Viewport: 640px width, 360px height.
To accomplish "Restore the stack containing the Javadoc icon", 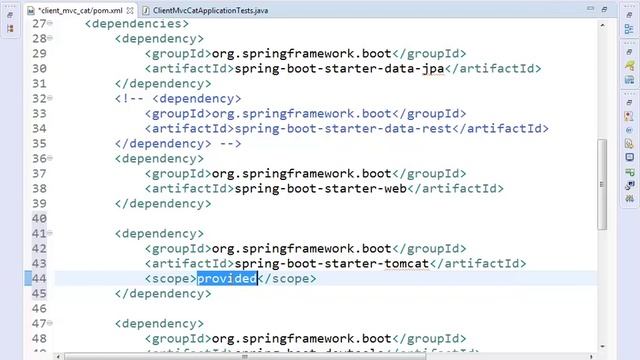I will pyautogui.click(x=629, y=102).
